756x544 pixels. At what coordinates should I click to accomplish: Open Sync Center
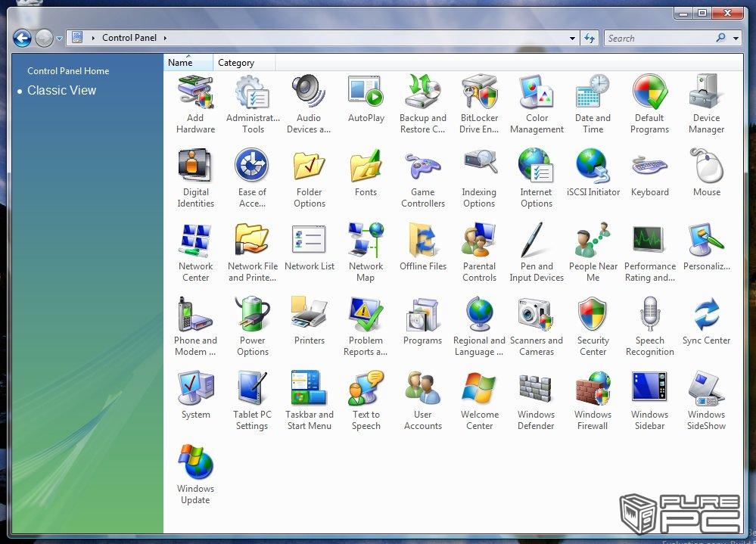[x=706, y=322]
